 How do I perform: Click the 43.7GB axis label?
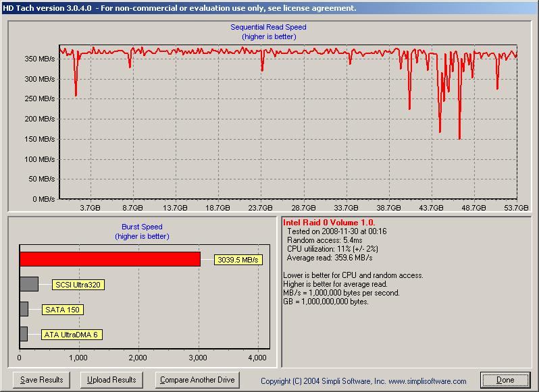click(431, 208)
